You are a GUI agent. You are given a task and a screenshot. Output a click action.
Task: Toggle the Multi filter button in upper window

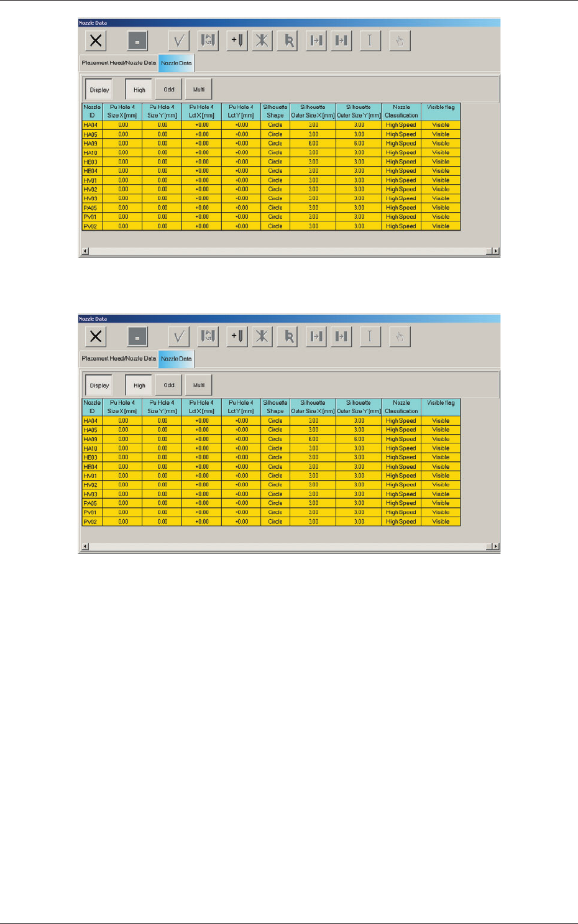click(199, 90)
